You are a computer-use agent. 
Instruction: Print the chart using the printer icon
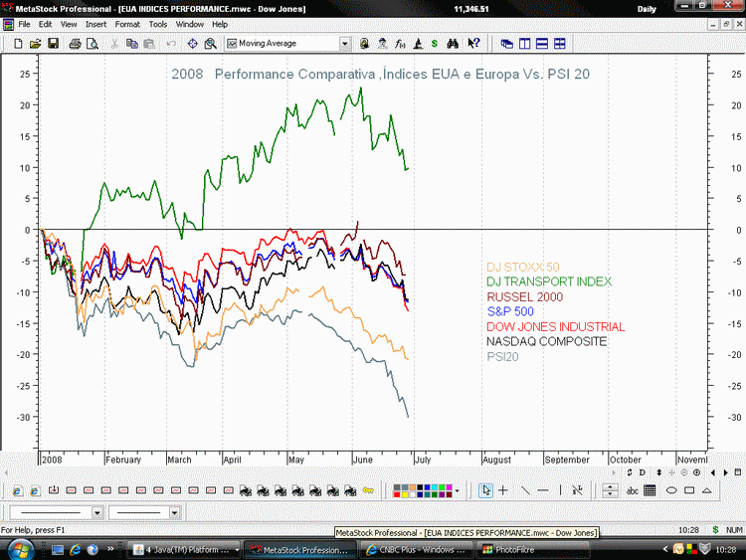coord(75,44)
